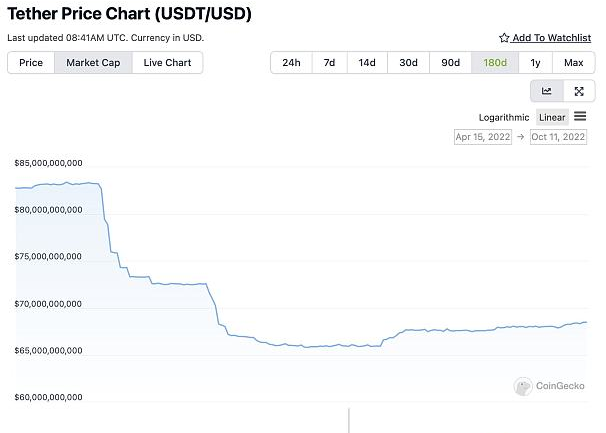Switch chart scale to Logarithmic
The width and height of the screenshot is (606, 433).
point(504,118)
